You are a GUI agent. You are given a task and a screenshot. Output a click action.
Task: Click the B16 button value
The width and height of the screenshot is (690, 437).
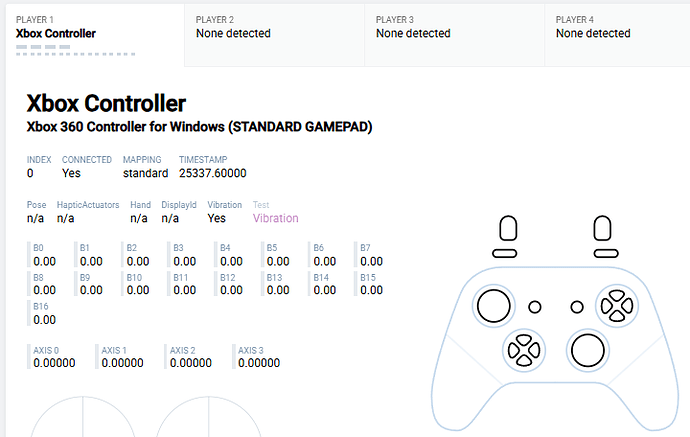click(44, 320)
